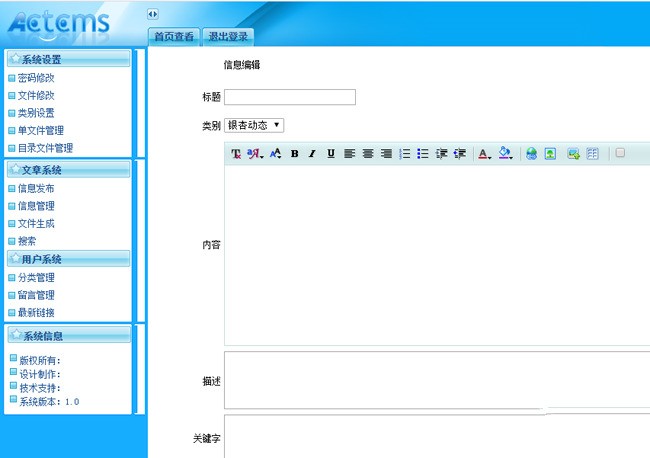The height and width of the screenshot is (458, 650).
Task: Open 文件修改 link
Action: point(36,95)
